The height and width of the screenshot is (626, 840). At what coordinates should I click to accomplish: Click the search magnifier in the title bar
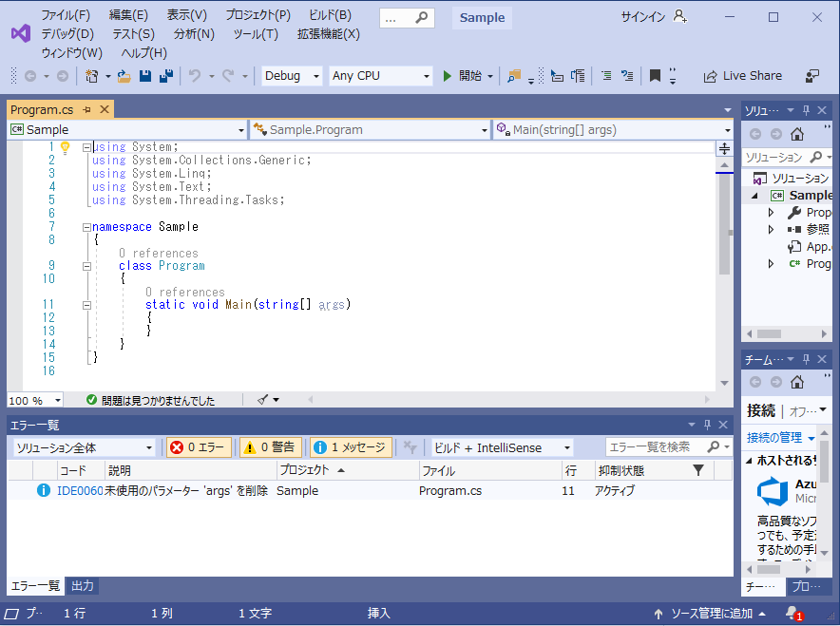pyautogui.click(x=422, y=18)
